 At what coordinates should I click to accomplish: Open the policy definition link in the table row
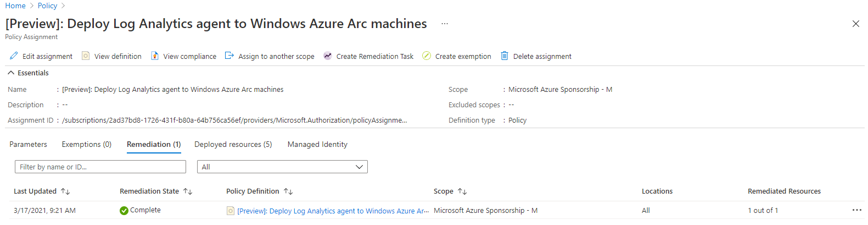click(x=333, y=211)
